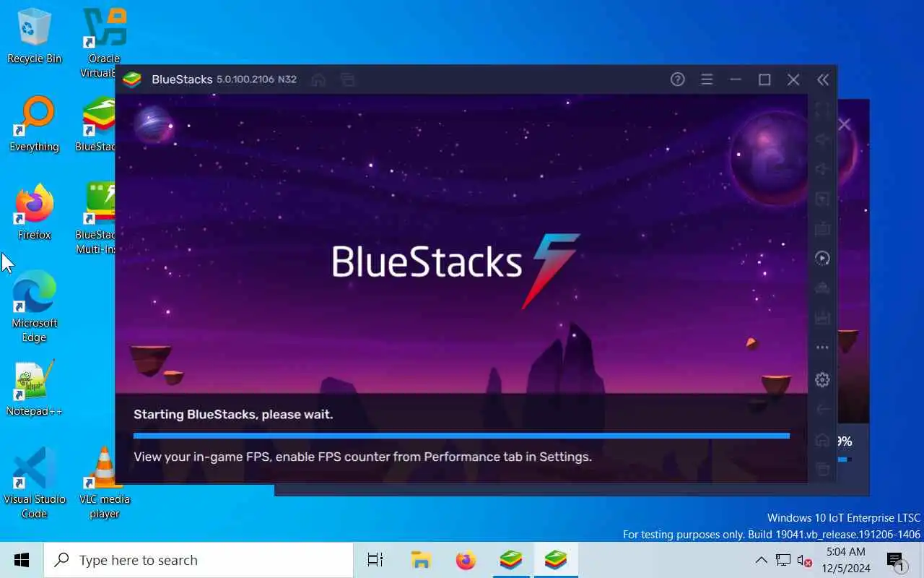Screen dimensions: 924x578
Task: Open the three-dots More menu in BlueStacks sidebar
Action: 822,348
